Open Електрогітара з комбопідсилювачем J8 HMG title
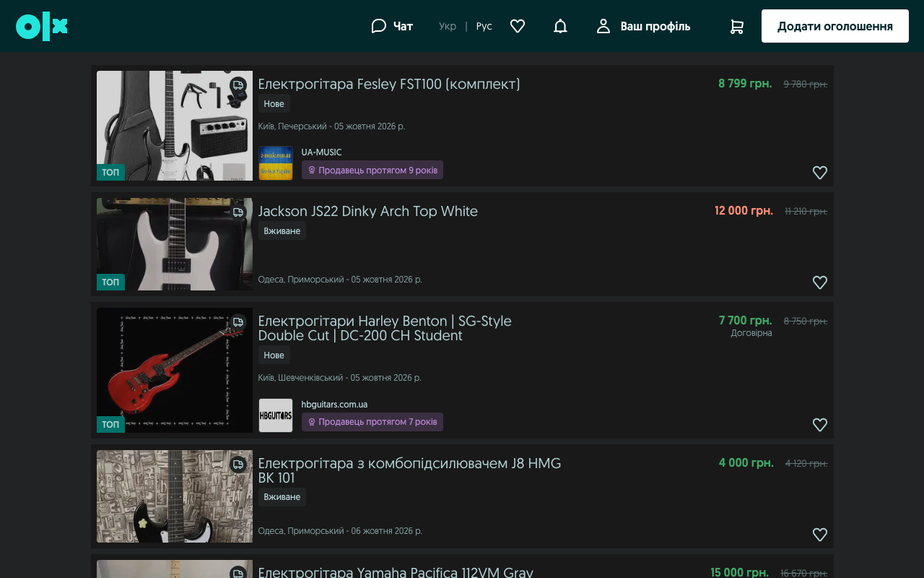The width and height of the screenshot is (924, 578). click(x=409, y=470)
